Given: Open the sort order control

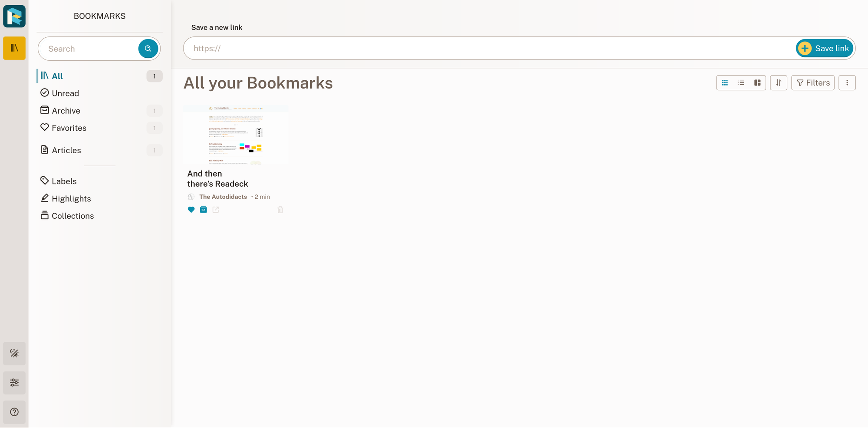Looking at the screenshot, I should [x=779, y=82].
